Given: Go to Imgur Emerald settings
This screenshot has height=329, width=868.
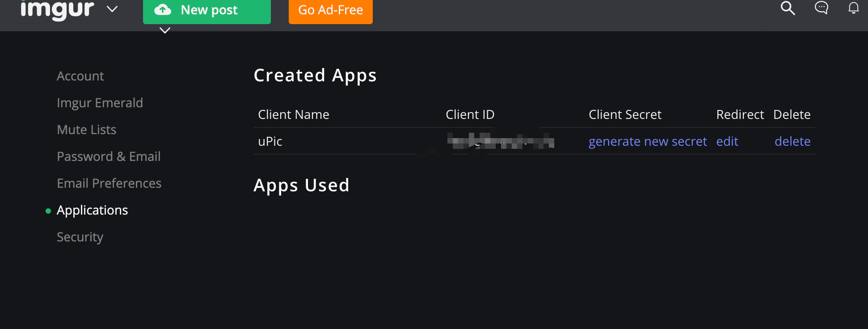Looking at the screenshot, I should point(100,103).
